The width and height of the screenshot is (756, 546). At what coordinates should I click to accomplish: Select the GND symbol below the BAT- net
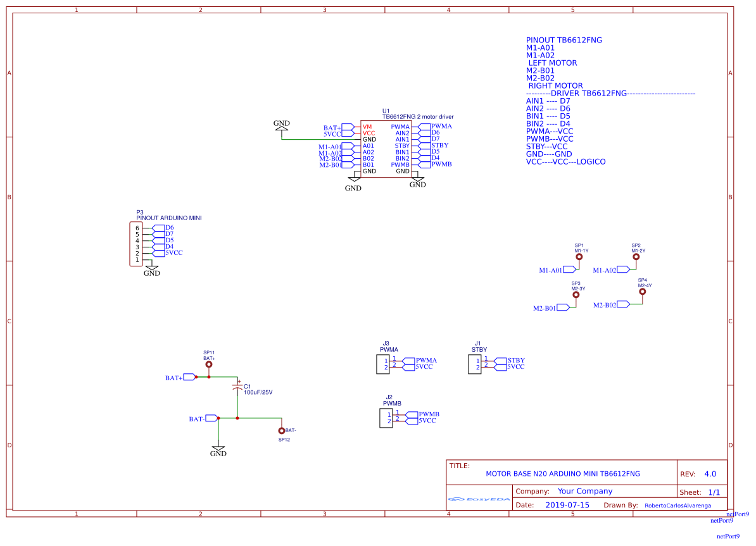pyautogui.click(x=218, y=450)
